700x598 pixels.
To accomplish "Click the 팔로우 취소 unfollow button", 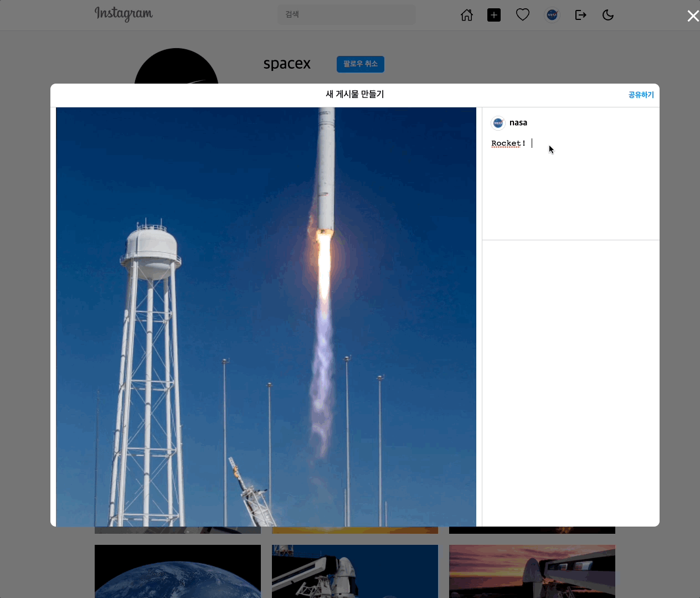I will 361,64.
